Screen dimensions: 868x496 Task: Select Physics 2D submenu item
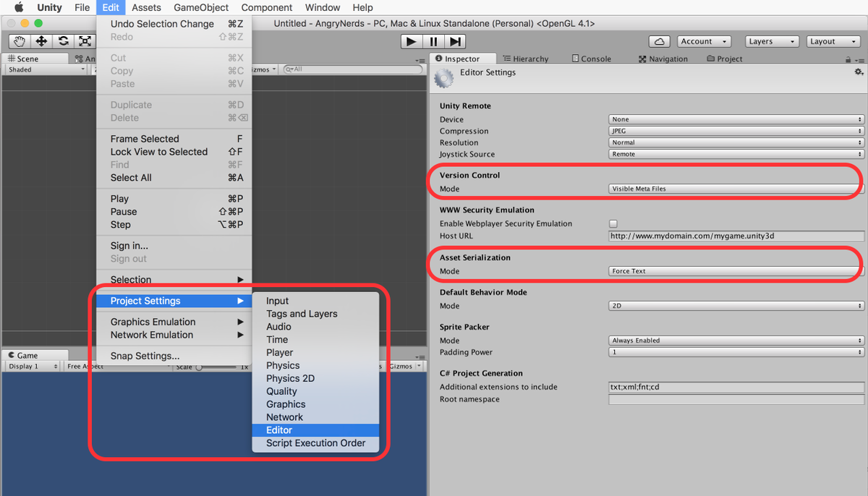point(315,378)
